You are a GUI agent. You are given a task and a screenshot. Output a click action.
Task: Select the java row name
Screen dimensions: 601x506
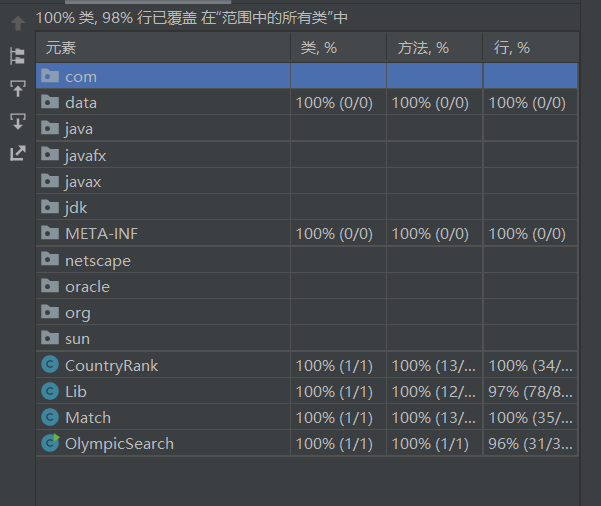pos(79,129)
